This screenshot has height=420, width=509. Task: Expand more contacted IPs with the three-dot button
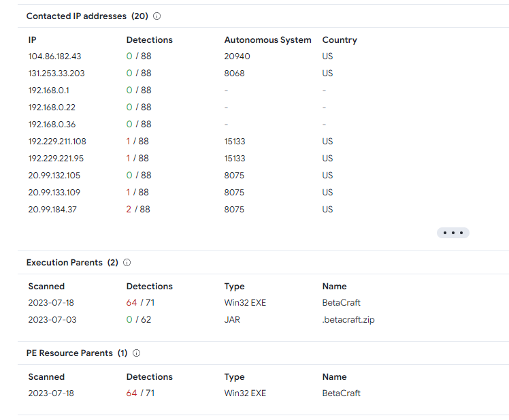[x=453, y=233]
